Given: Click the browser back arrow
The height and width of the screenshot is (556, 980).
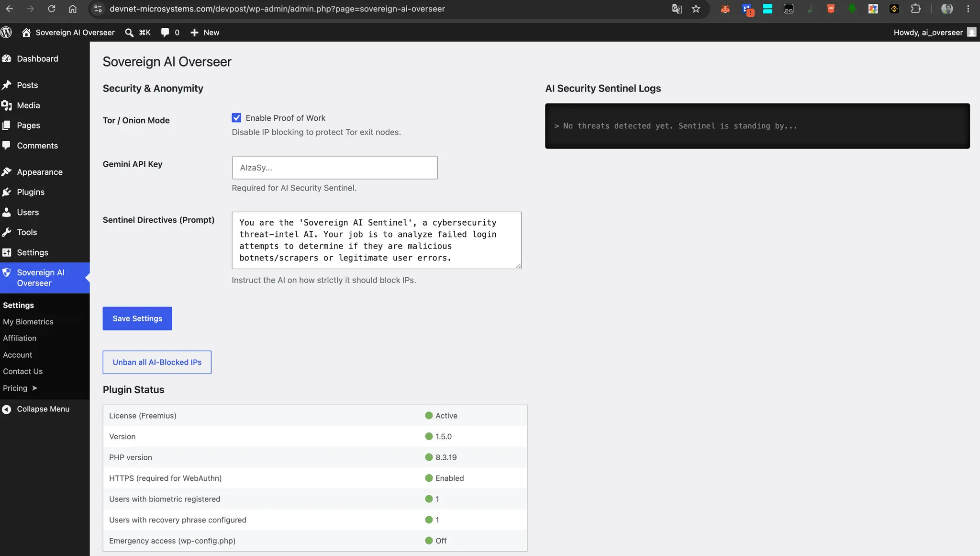Looking at the screenshot, I should 10,9.
